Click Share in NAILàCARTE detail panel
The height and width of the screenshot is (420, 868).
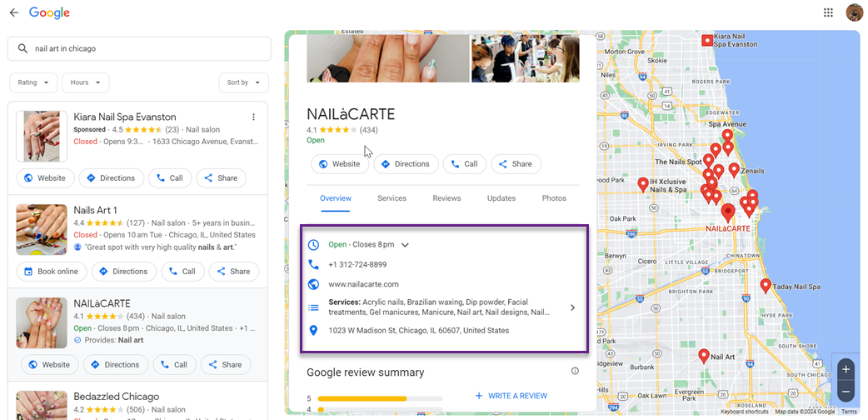516,164
